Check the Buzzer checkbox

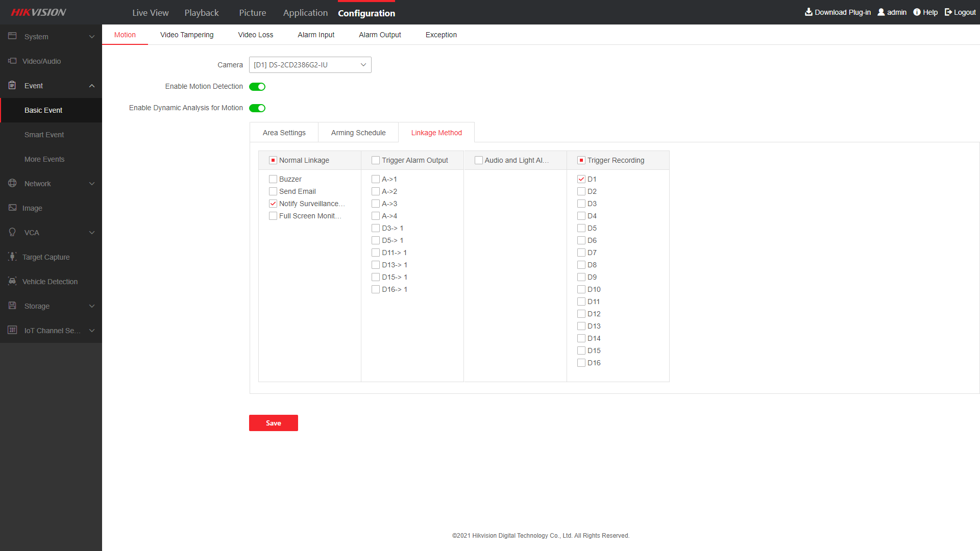(x=273, y=179)
